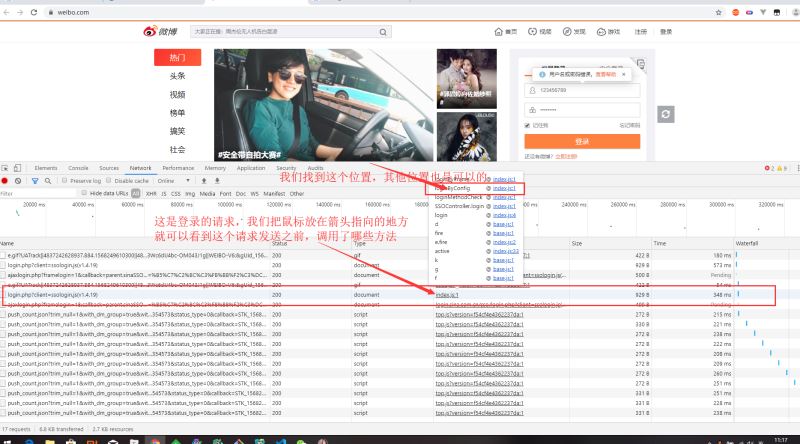Toggle device toolbar icon in DevTools
The width and height of the screenshot is (800, 444).
(x=17, y=168)
